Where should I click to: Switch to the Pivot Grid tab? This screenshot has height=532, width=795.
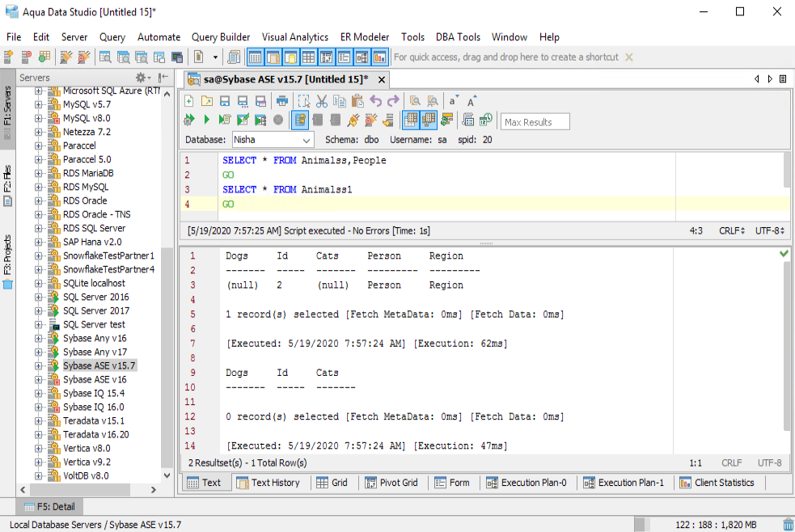391,483
